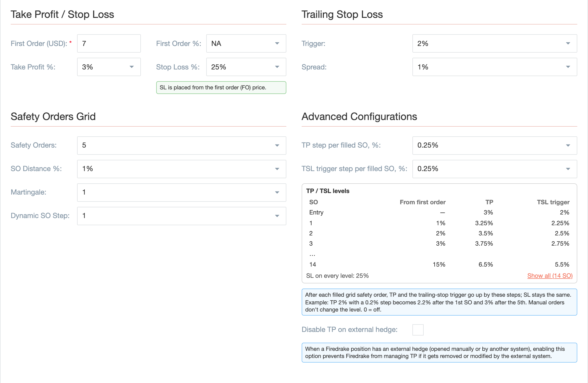Click the SL on every level: 25% text

click(337, 276)
